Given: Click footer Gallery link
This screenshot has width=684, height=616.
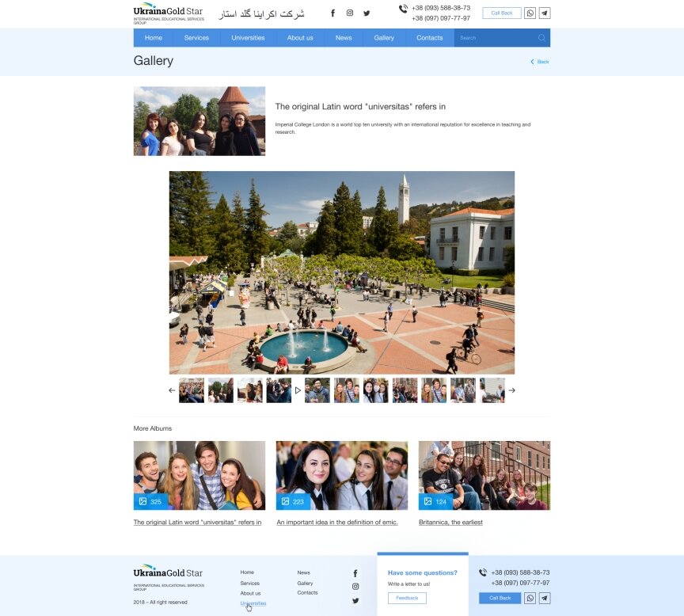Looking at the screenshot, I should tap(305, 584).
